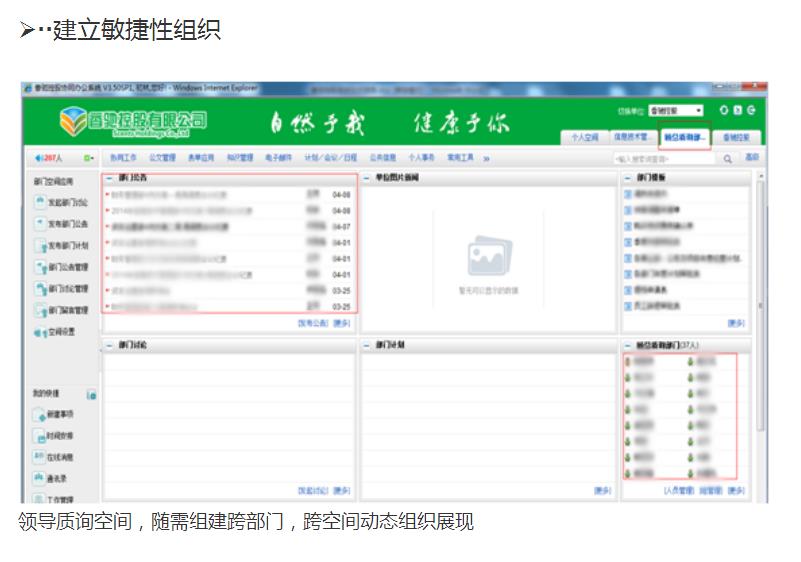801x562 pixels.
Task: Switch to the 个人空间 tab
Action: 584,137
